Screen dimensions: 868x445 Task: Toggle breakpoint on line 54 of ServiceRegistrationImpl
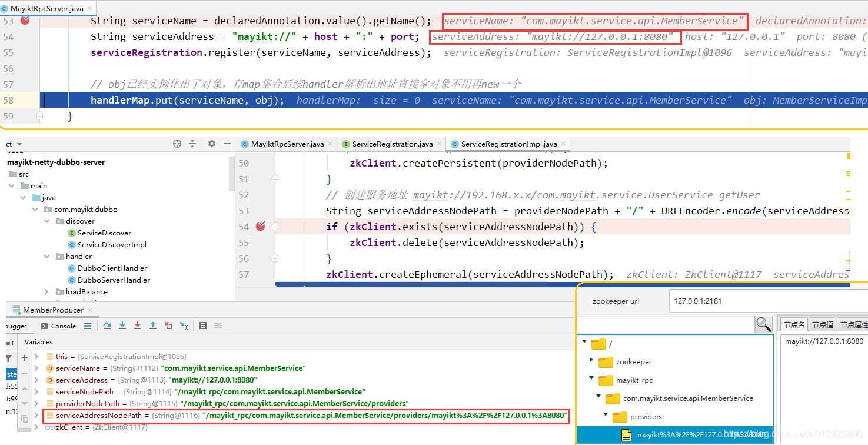[261, 227]
